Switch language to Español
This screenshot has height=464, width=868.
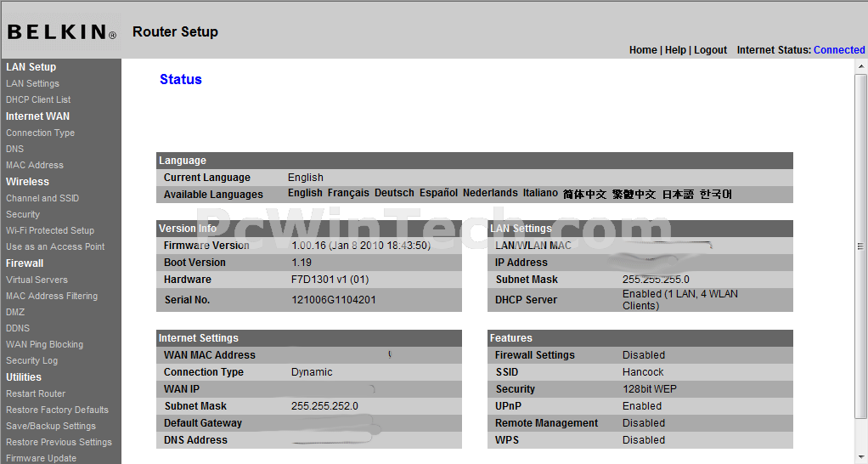pos(438,193)
